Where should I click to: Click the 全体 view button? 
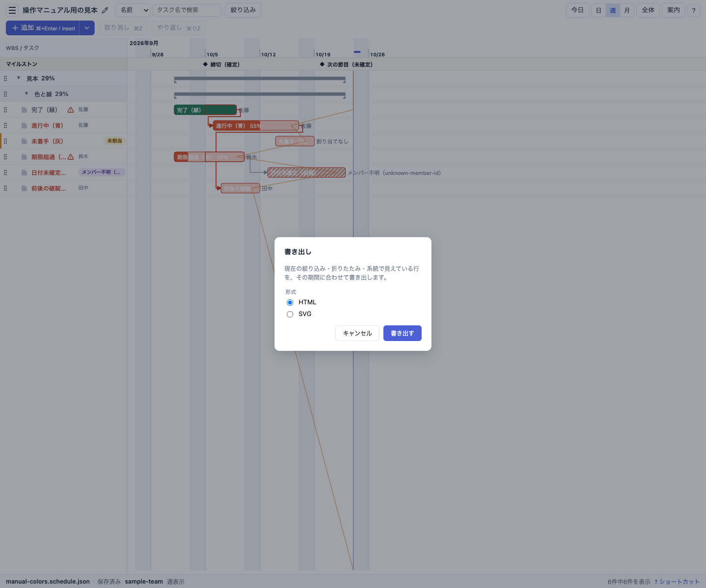pyautogui.click(x=648, y=10)
